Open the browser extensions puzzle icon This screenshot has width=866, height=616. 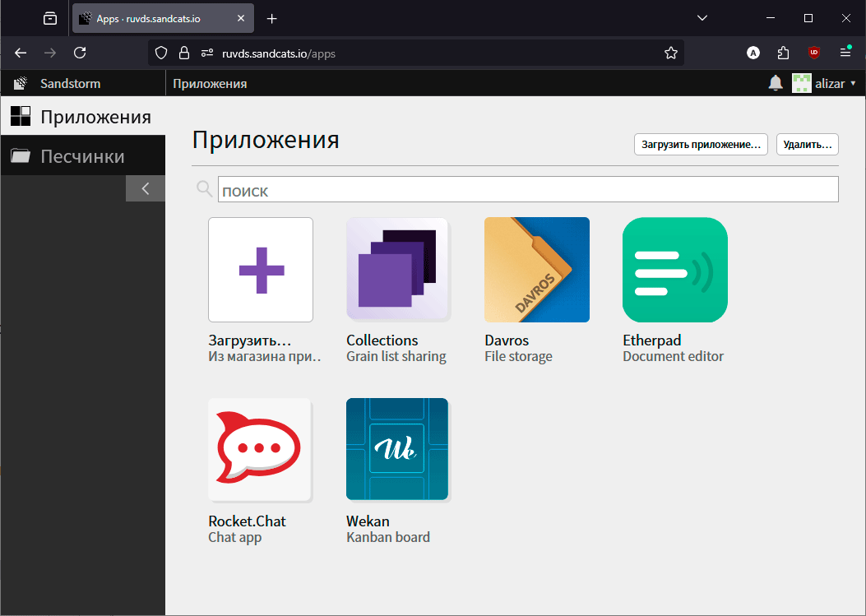click(x=783, y=53)
